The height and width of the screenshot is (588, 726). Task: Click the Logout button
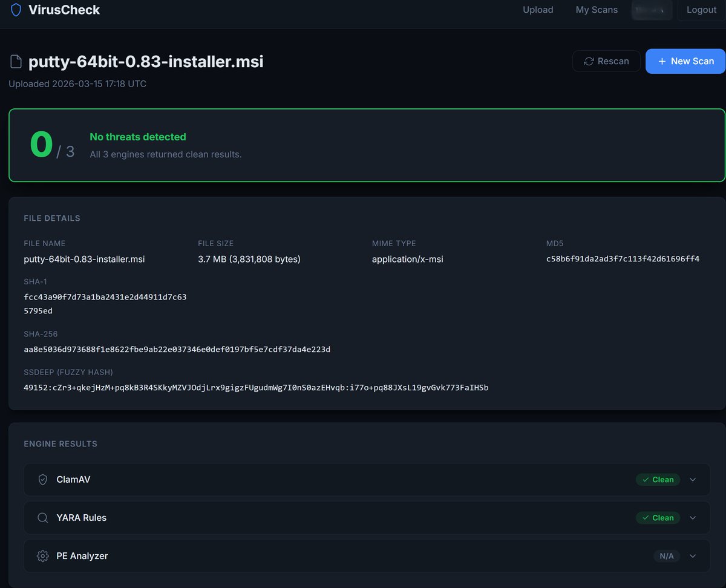701,10
